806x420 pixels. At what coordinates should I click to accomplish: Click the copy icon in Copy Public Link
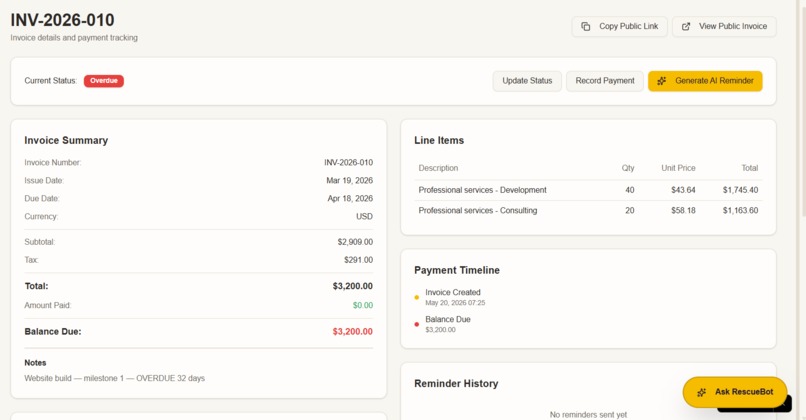pos(585,26)
